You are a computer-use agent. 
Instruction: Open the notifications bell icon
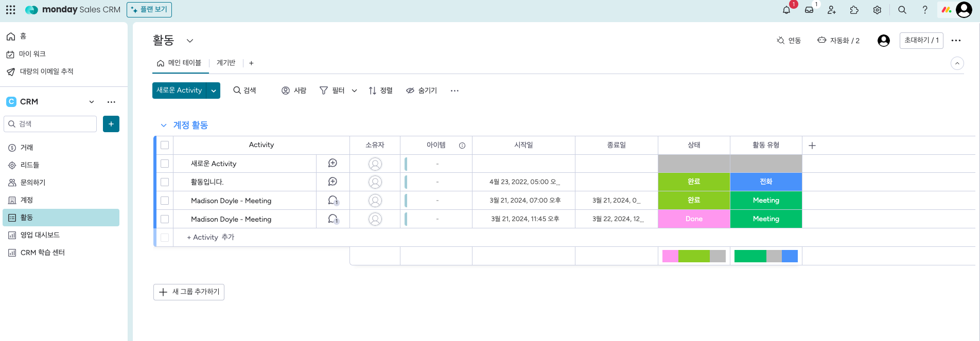click(786, 10)
